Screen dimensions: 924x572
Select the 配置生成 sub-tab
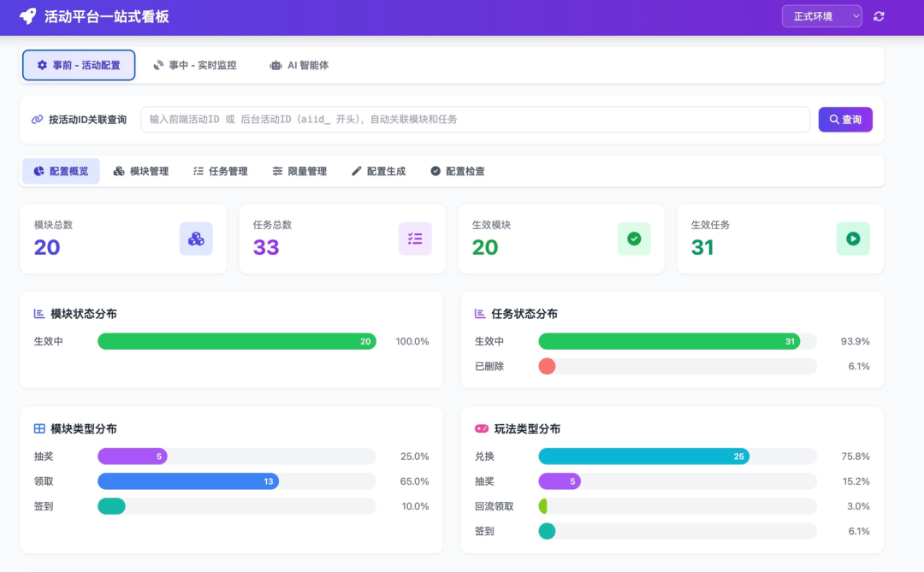[378, 171]
